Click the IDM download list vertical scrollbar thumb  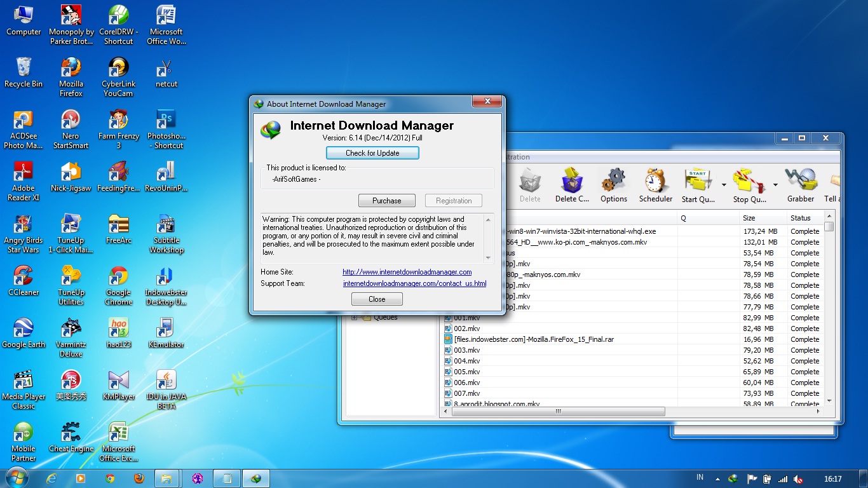[x=829, y=227]
